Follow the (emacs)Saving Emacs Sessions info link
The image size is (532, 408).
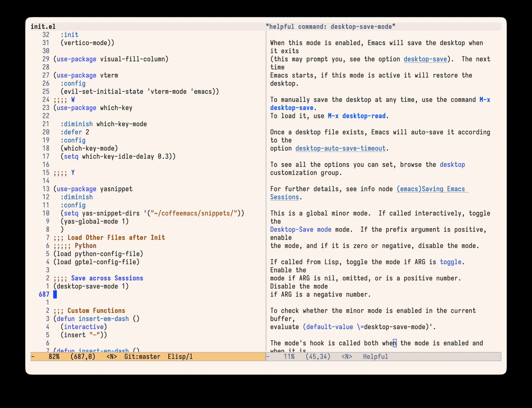click(x=431, y=189)
